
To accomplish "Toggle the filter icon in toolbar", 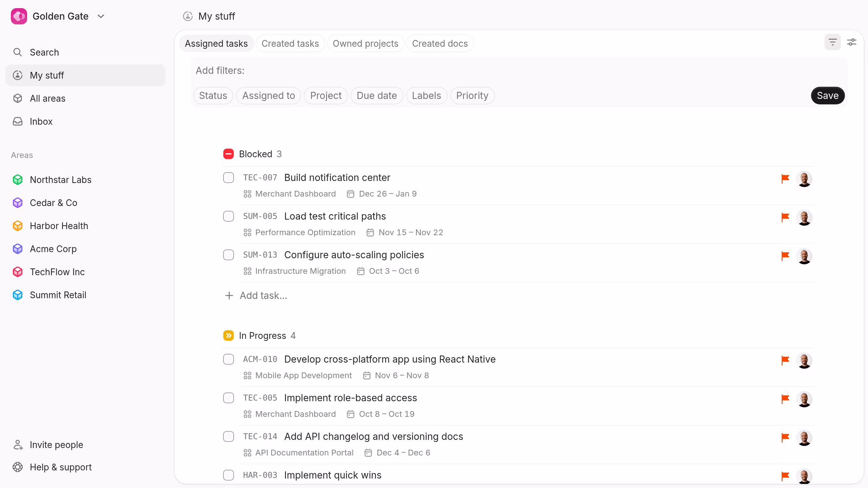I will click(x=833, y=42).
